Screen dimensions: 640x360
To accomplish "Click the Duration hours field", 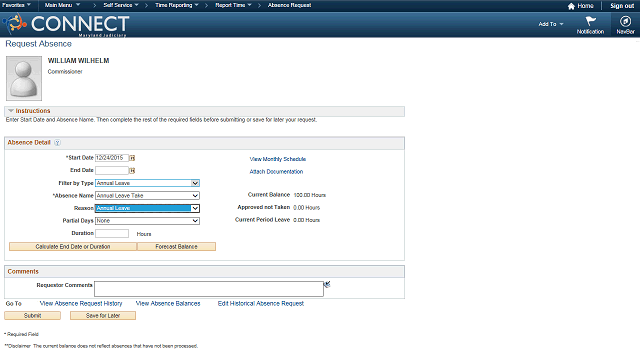I will tap(112, 233).
